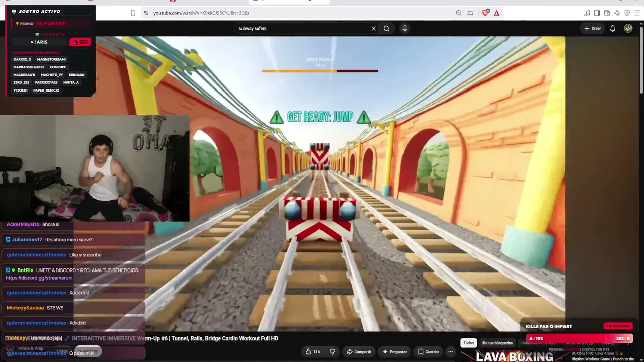Open more actions ellipsis beside Guardar
This screenshot has height=362, width=644.
click(451, 352)
